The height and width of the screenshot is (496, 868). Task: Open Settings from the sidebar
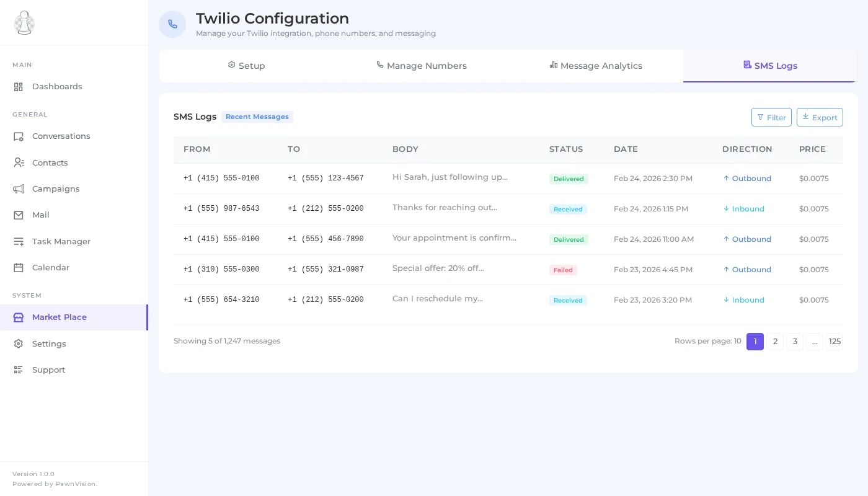coord(49,343)
